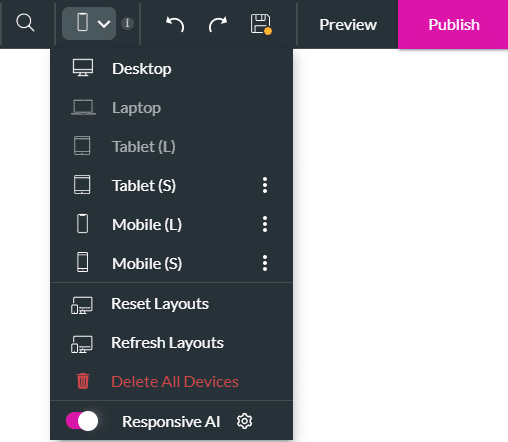
Task: Open Responsive AI settings gear
Action: pyautogui.click(x=244, y=421)
